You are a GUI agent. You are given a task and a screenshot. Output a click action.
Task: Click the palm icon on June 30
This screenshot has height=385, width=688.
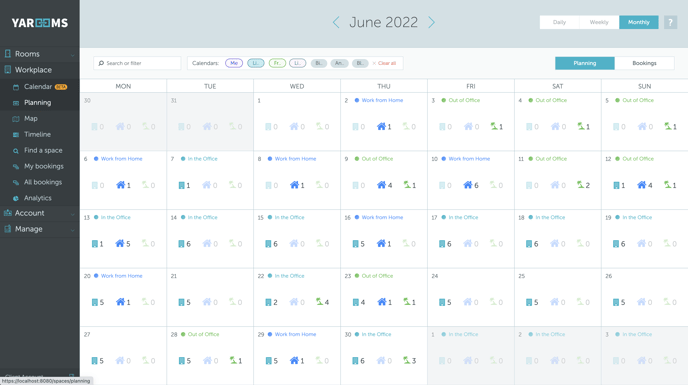(x=407, y=360)
